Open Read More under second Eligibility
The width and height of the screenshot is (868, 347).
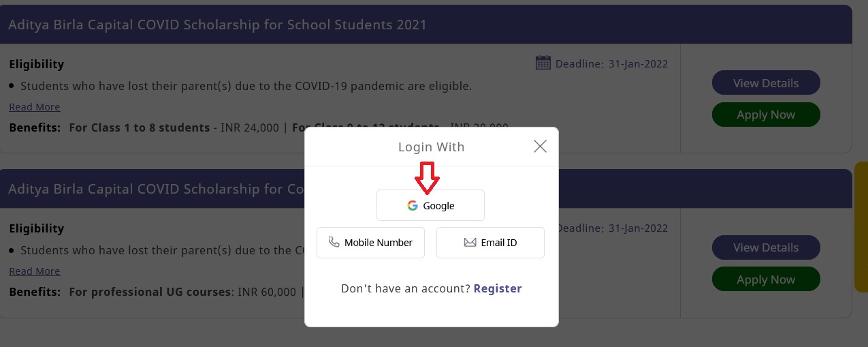[x=35, y=271]
